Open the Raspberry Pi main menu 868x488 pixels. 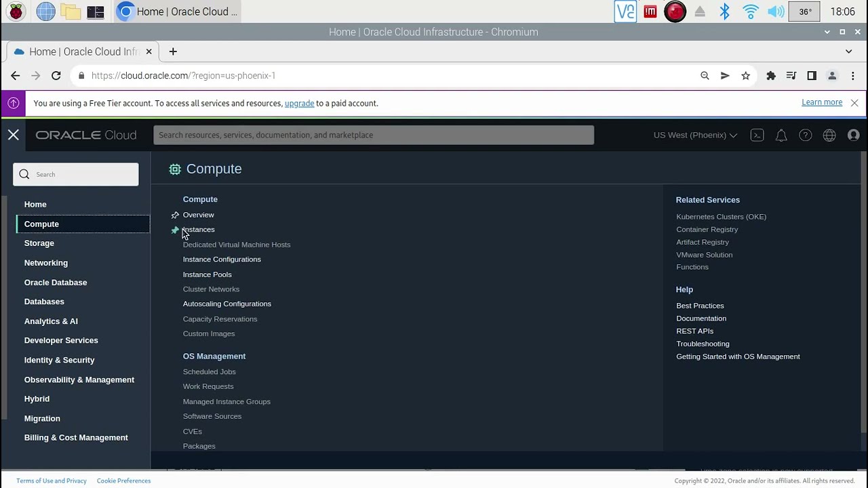pos(16,12)
